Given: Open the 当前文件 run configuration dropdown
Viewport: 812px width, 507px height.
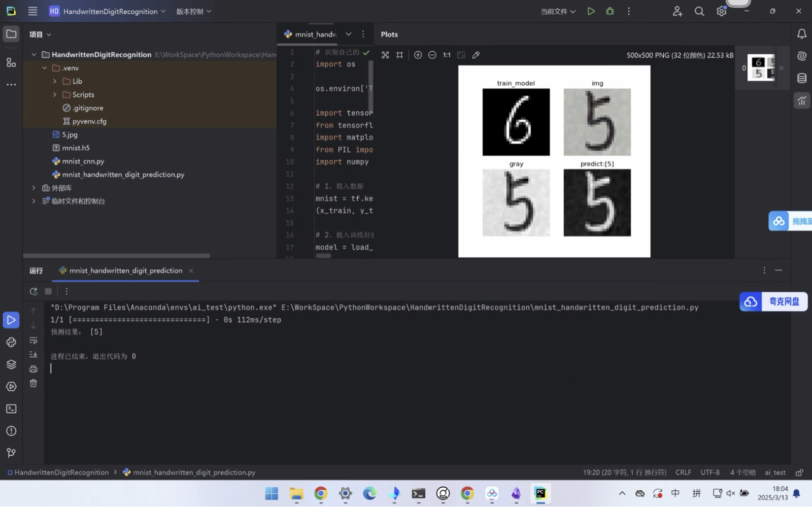Looking at the screenshot, I should click(558, 11).
